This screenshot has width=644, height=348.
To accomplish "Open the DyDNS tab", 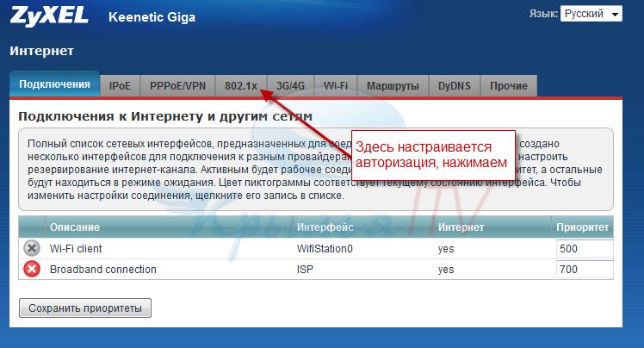I will click(x=455, y=86).
